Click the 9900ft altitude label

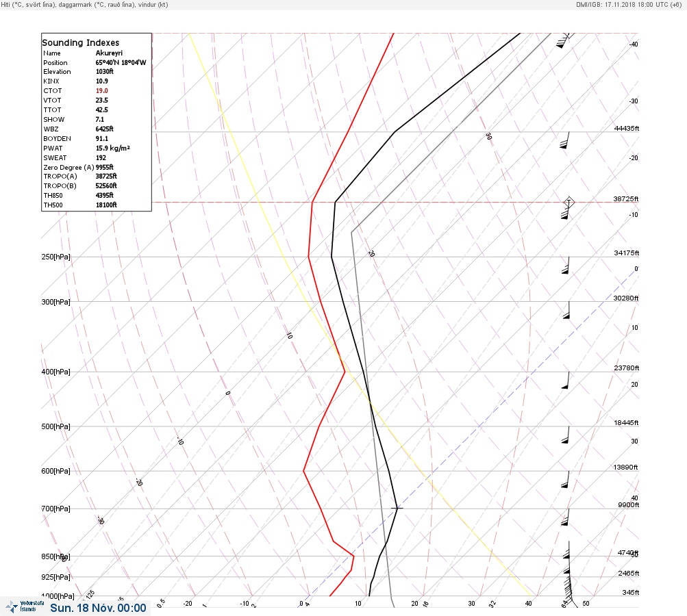pyautogui.click(x=628, y=505)
